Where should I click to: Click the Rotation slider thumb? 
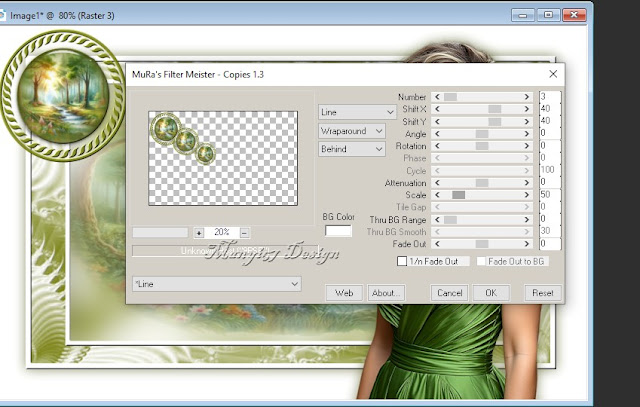482,146
